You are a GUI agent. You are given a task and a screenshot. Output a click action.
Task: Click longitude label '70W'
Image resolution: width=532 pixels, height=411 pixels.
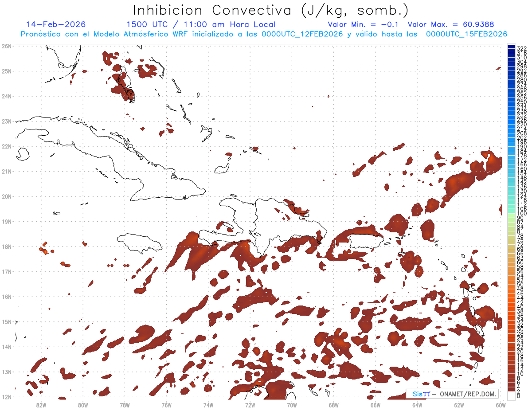click(292, 405)
